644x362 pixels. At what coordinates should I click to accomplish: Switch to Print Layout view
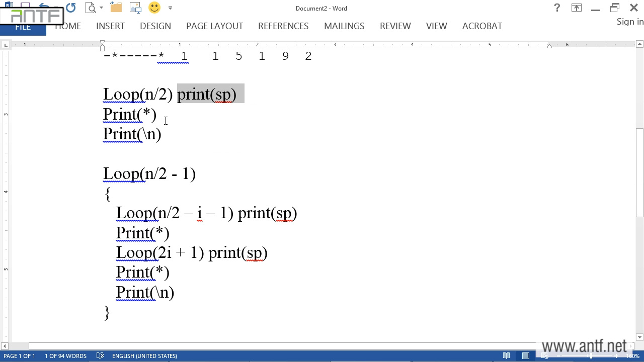coord(526,356)
